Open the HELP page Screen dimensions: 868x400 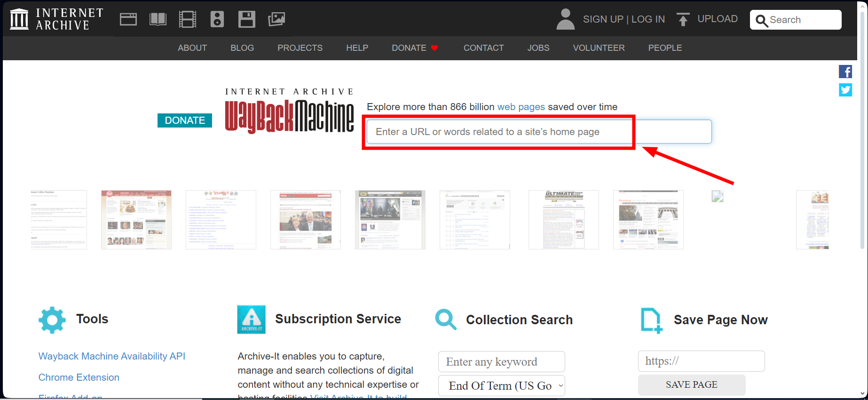(357, 48)
